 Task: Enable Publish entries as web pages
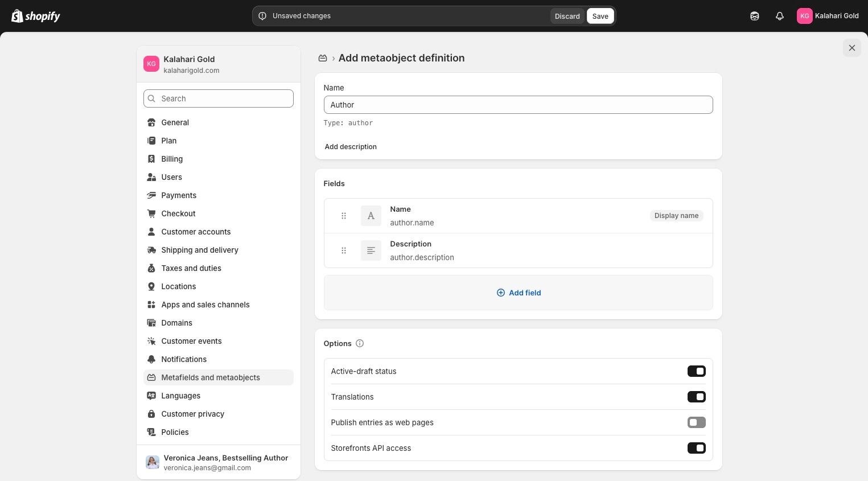pyautogui.click(x=696, y=422)
